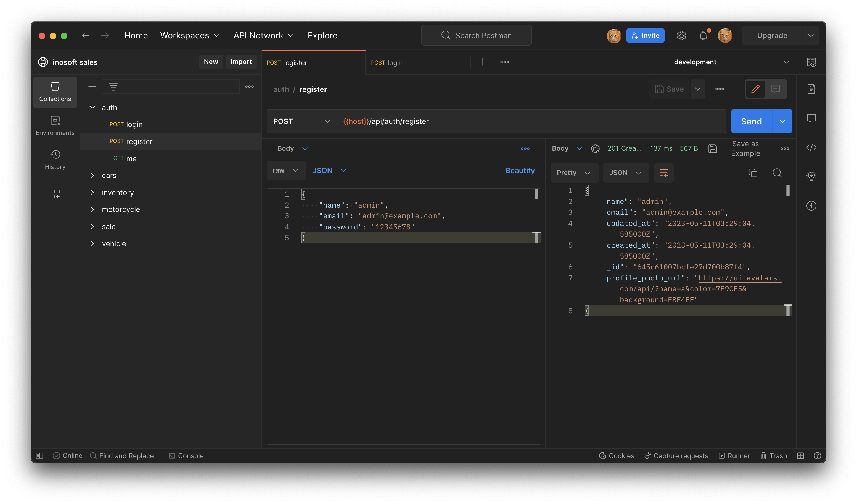Go back with the left arrow
The width and height of the screenshot is (857, 504).
tap(86, 35)
